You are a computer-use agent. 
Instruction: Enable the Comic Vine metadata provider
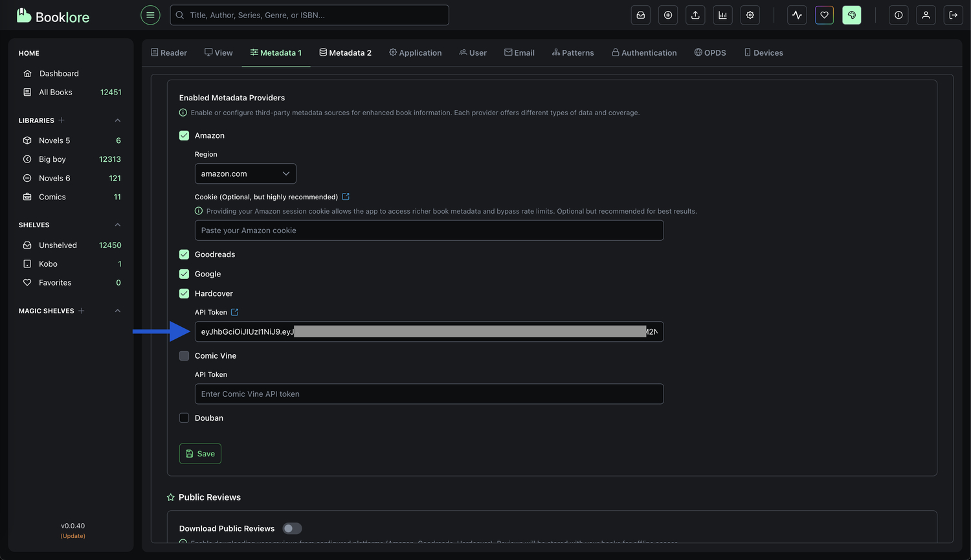[184, 355]
